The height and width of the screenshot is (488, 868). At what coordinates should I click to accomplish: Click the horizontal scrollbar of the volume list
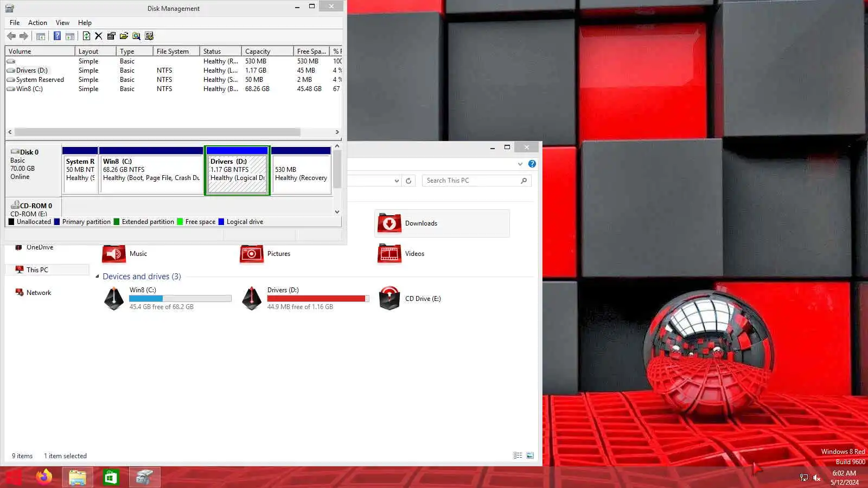[x=157, y=132]
